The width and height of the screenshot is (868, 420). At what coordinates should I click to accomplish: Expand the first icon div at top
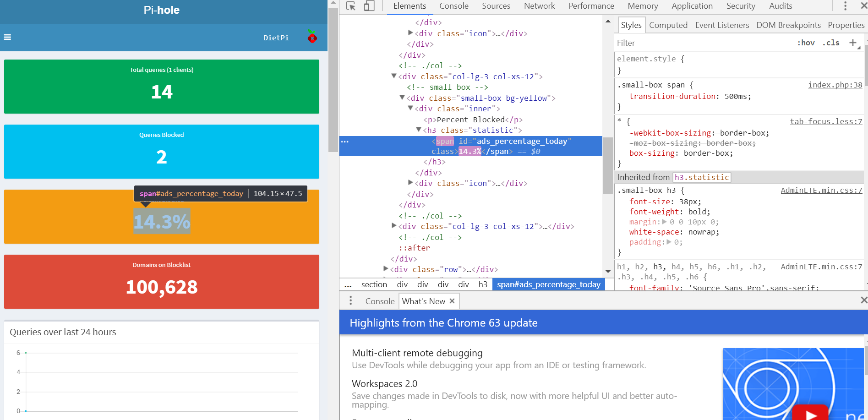[410, 33]
